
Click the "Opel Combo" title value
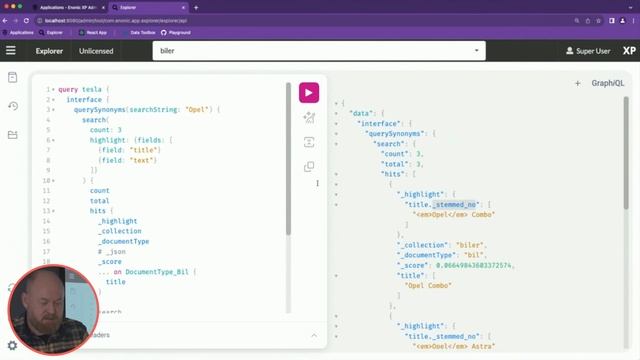tap(428, 286)
